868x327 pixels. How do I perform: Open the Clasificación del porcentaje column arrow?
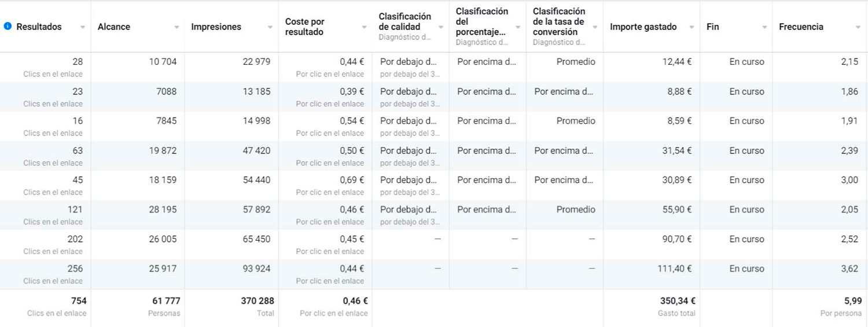coord(518,27)
